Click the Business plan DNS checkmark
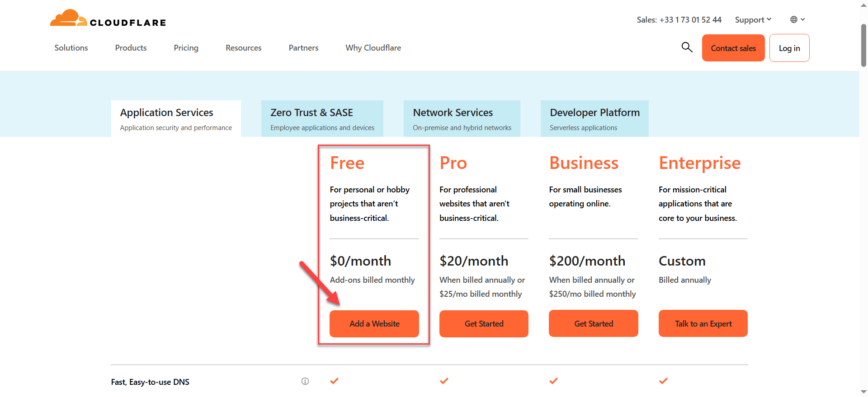Image resolution: width=868 pixels, height=397 pixels. [x=553, y=381]
